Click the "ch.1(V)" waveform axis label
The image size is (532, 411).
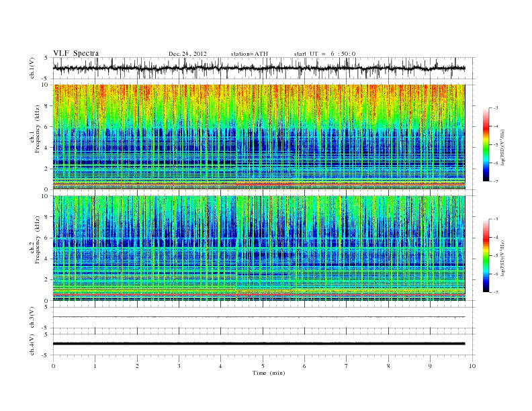[x=32, y=68]
